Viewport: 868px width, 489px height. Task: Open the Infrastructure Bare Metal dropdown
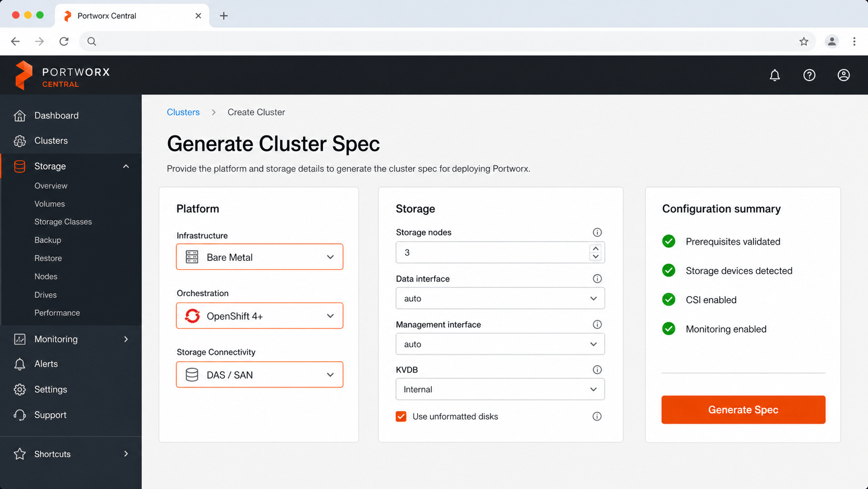[x=260, y=257]
